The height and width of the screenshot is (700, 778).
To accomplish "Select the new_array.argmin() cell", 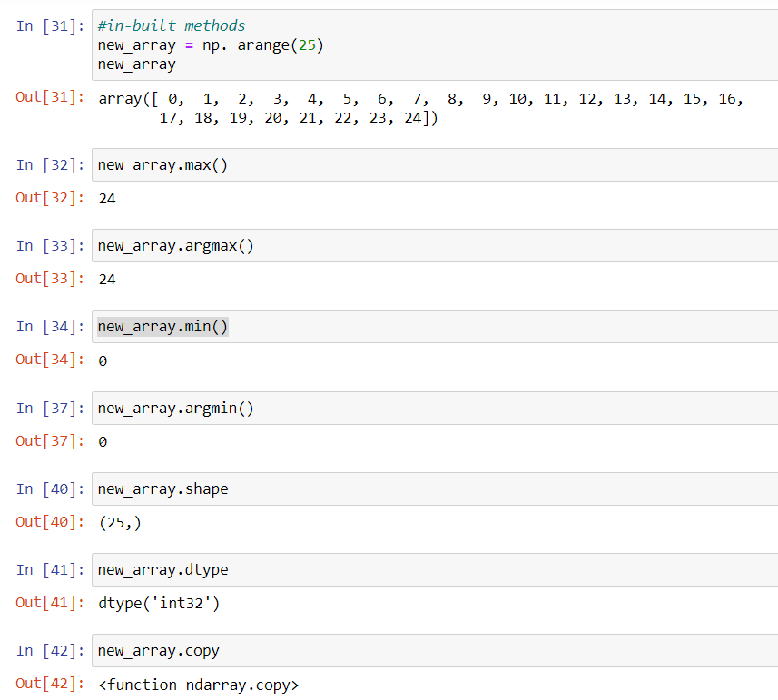I will tap(435, 408).
